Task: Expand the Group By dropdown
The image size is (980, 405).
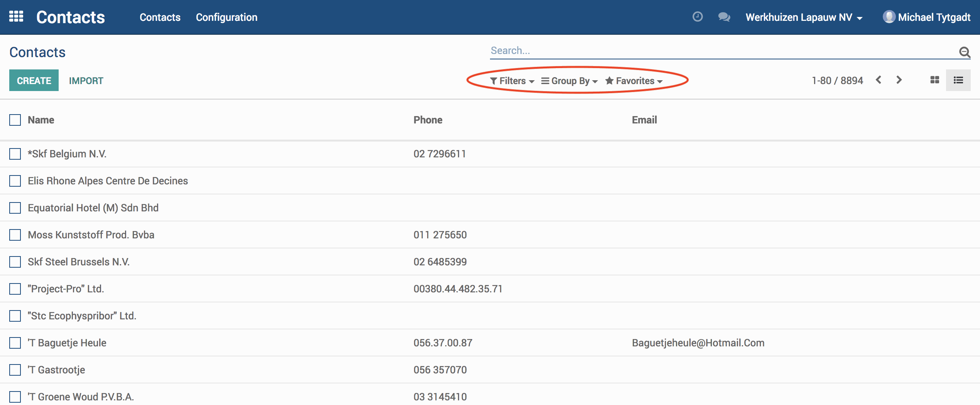Action: coord(569,81)
